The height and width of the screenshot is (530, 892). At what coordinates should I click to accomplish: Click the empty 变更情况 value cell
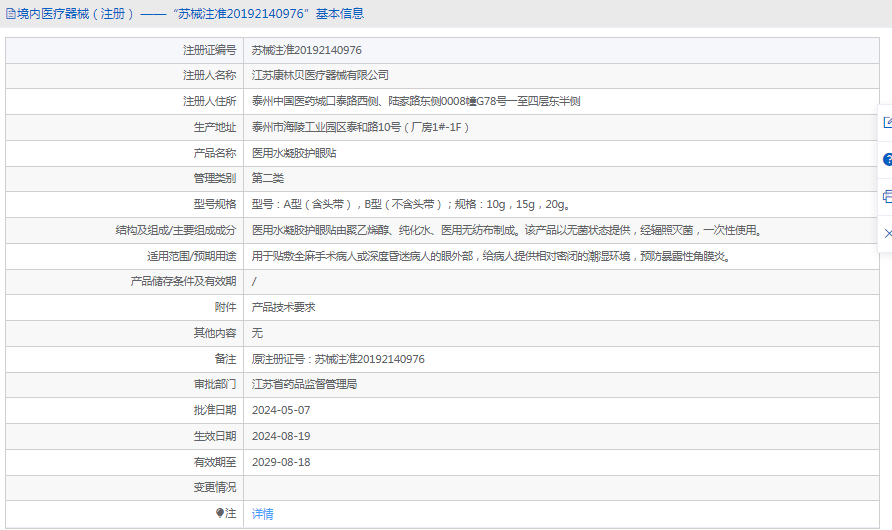560,487
